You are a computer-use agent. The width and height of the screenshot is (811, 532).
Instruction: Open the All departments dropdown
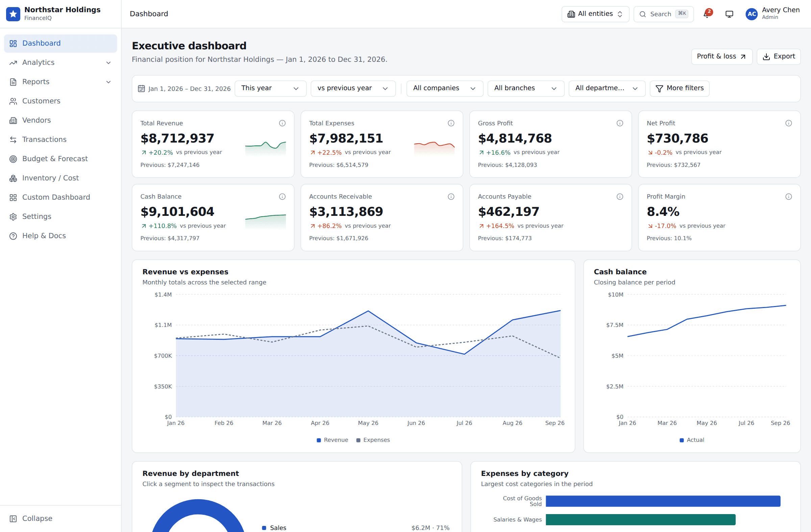pos(607,88)
